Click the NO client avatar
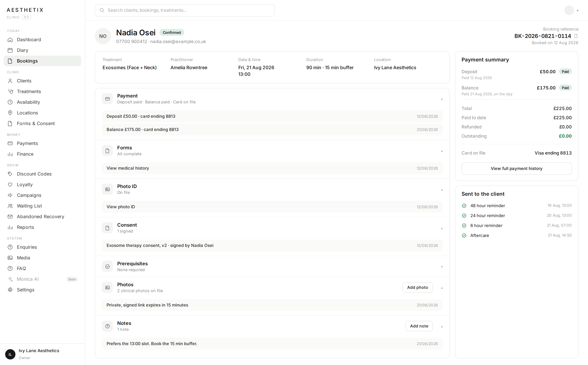Viewport: 588px width, 365px height. 103,36
